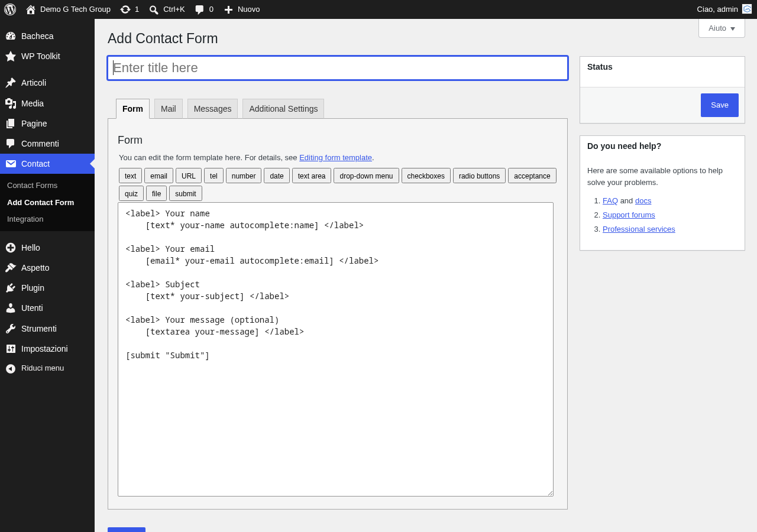Insert a file tag
The image size is (757, 532).
pyautogui.click(x=156, y=193)
